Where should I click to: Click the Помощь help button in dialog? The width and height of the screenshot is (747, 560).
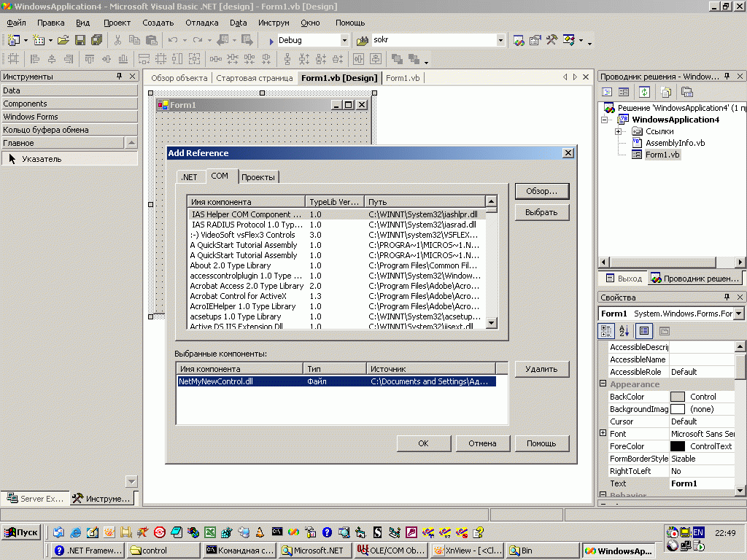coord(542,443)
